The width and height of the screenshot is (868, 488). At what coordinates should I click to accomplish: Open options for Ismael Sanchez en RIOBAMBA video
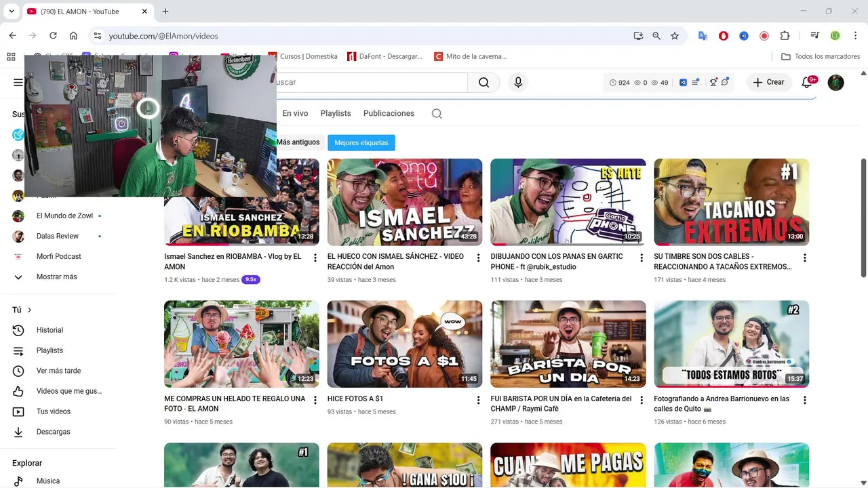tap(315, 258)
